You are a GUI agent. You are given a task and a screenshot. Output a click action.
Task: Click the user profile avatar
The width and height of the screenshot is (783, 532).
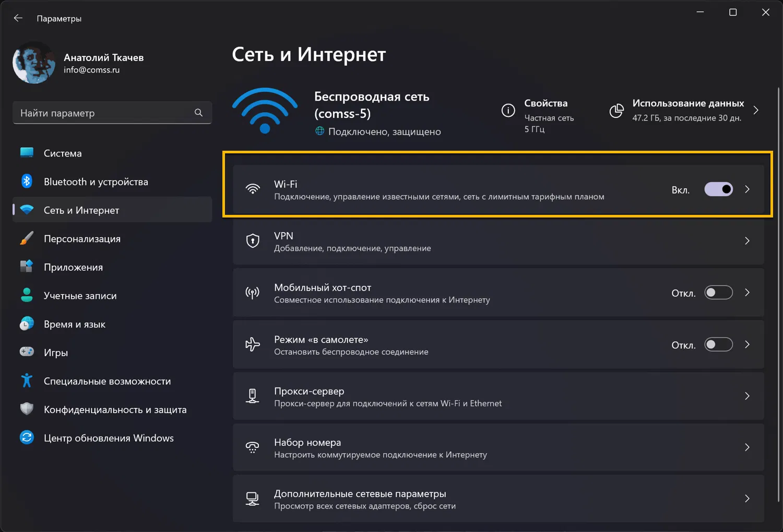tap(34, 63)
